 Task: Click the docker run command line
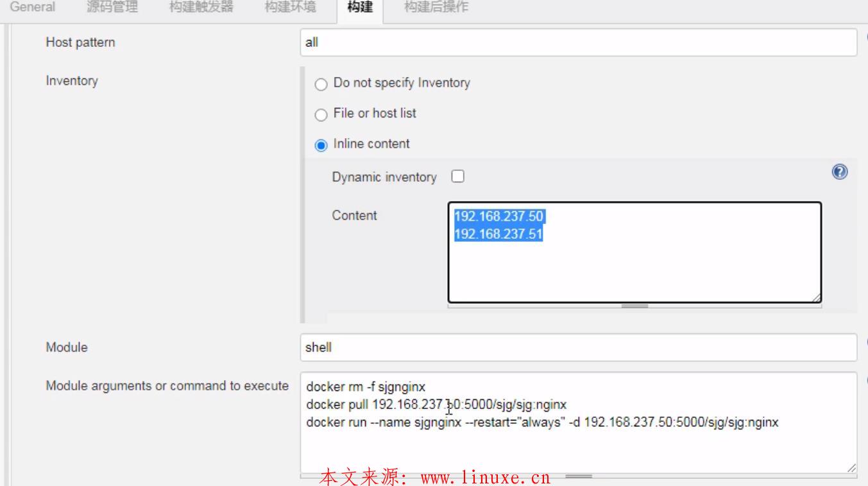pos(542,422)
